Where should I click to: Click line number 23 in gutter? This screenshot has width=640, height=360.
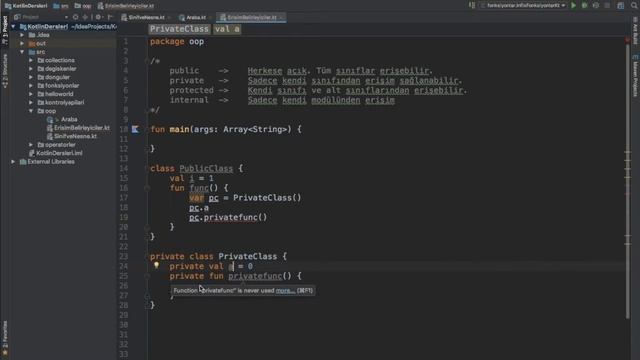124,256
